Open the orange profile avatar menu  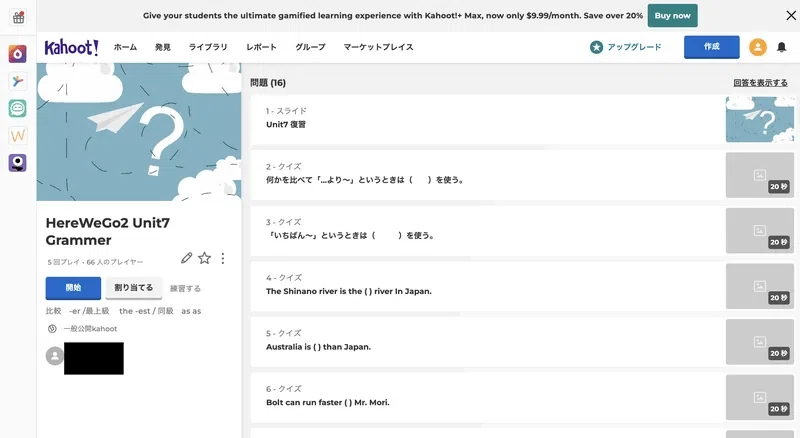tap(758, 47)
